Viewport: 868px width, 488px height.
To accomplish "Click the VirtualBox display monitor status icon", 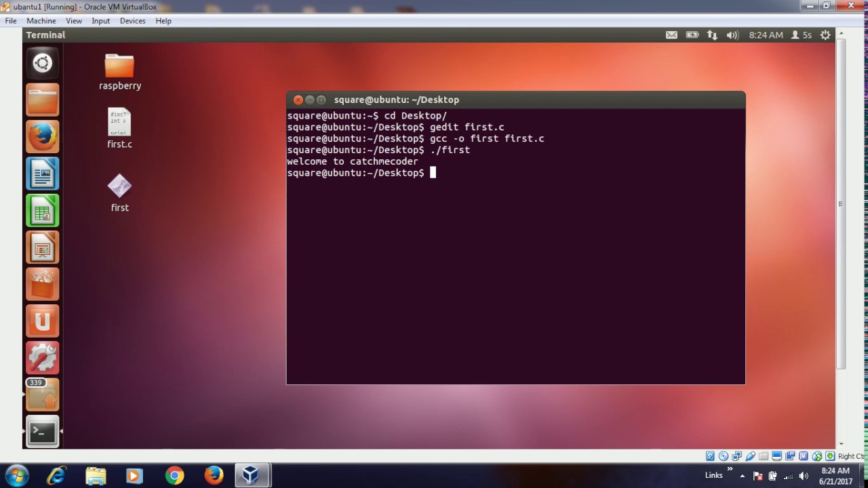I will tap(777, 456).
